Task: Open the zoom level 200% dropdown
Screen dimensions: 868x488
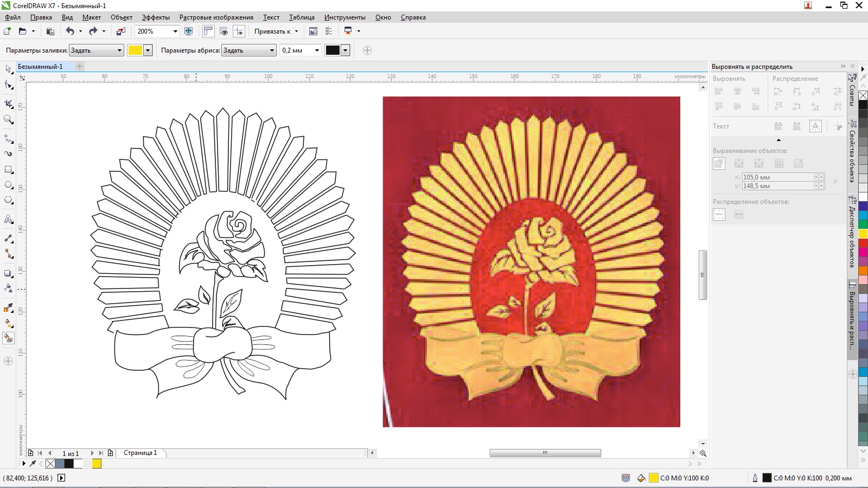Action: pyautogui.click(x=175, y=31)
